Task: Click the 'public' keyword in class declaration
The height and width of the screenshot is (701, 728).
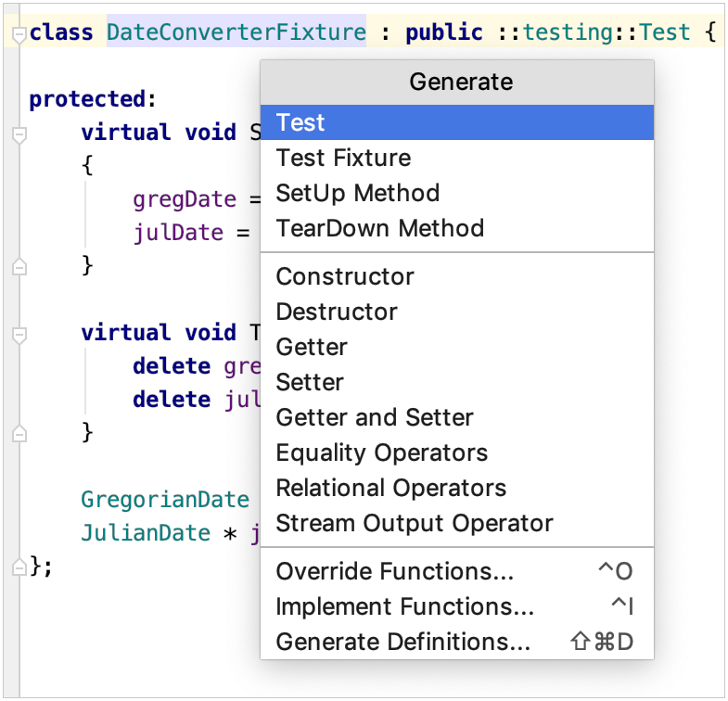Action: coord(444,32)
